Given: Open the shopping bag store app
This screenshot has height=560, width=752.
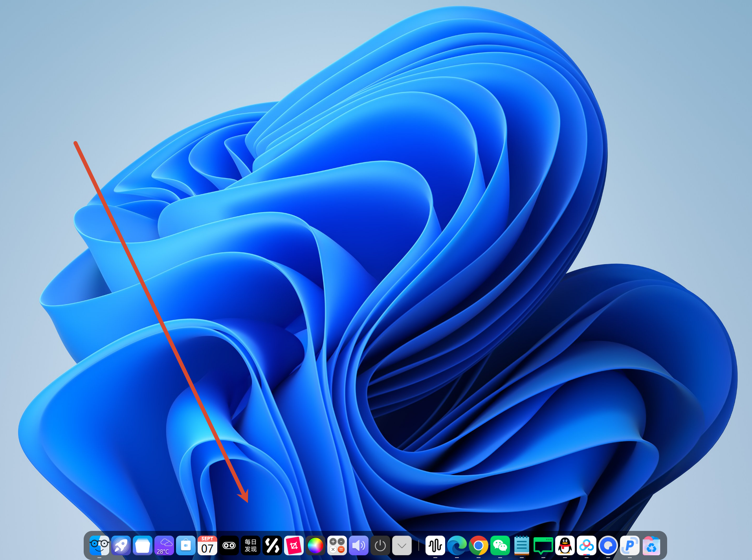Looking at the screenshot, I should coord(186,545).
